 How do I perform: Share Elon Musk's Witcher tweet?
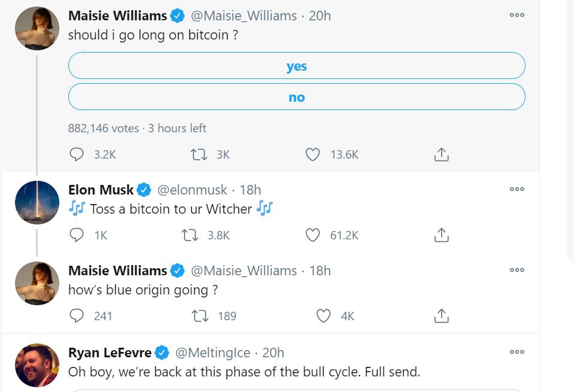click(x=441, y=235)
